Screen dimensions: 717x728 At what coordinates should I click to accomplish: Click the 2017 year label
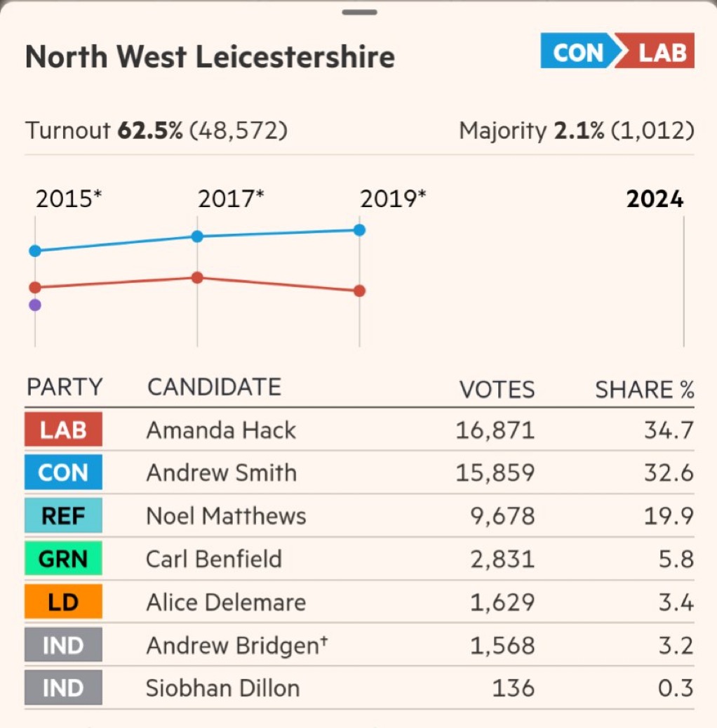click(231, 199)
